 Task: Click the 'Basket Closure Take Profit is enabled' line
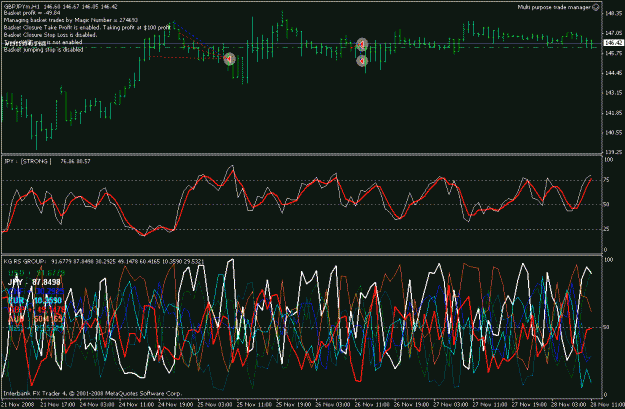pyautogui.click(x=87, y=28)
